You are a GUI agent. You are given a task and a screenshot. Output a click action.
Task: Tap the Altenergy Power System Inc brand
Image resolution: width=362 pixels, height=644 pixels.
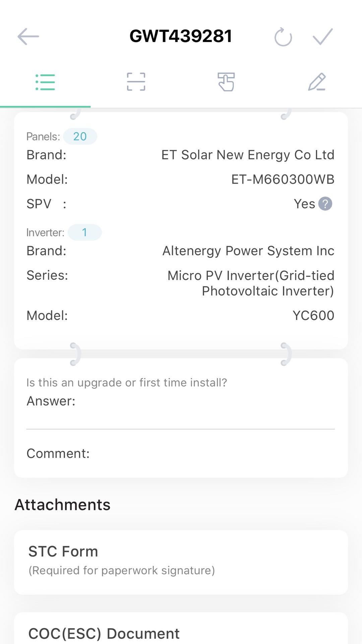click(248, 251)
